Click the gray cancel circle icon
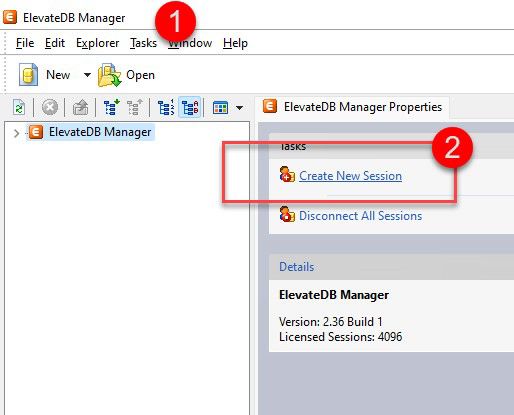The height and width of the screenshot is (415, 514). (x=50, y=108)
